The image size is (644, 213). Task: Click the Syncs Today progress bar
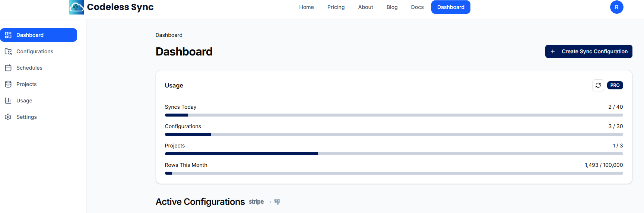click(x=394, y=115)
